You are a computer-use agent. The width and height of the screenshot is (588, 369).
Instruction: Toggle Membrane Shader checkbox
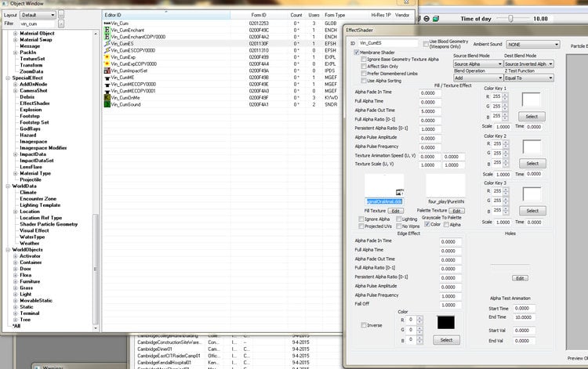point(357,52)
